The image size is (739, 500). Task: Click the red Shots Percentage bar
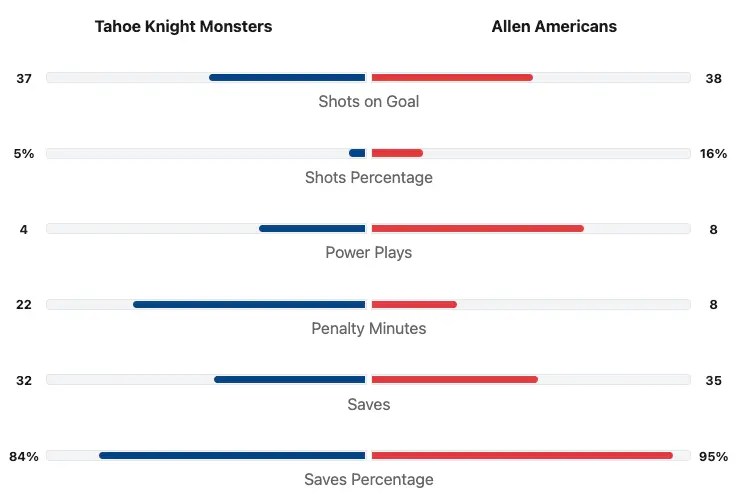click(397, 153)
